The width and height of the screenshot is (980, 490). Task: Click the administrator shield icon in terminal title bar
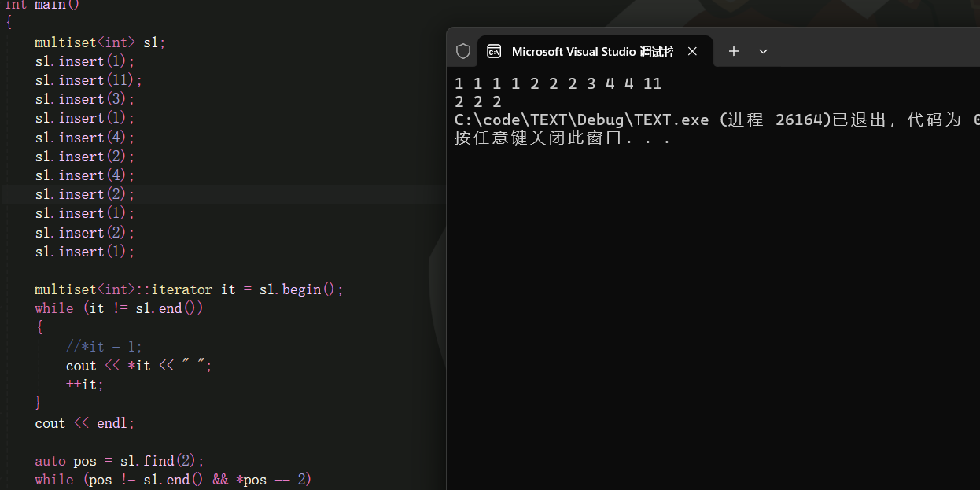[x=462, y=50]
